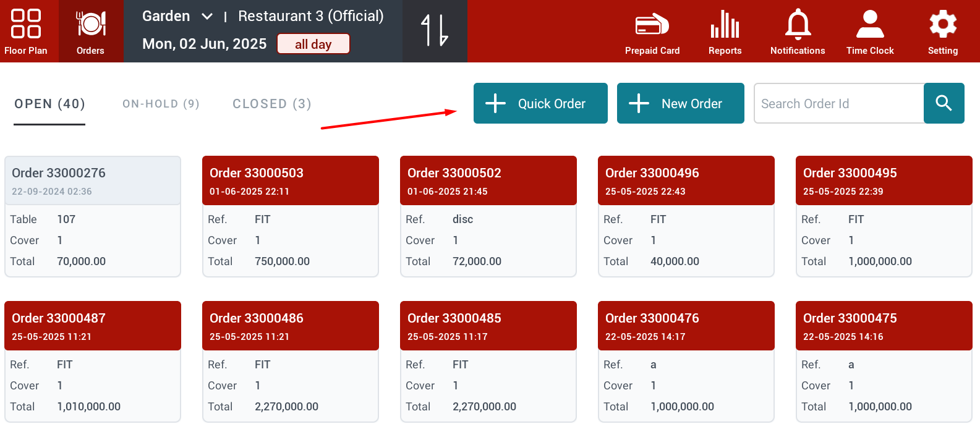Click the search magnifier button
The width and height of the screenshot is (980, 432).
[944, 103]
